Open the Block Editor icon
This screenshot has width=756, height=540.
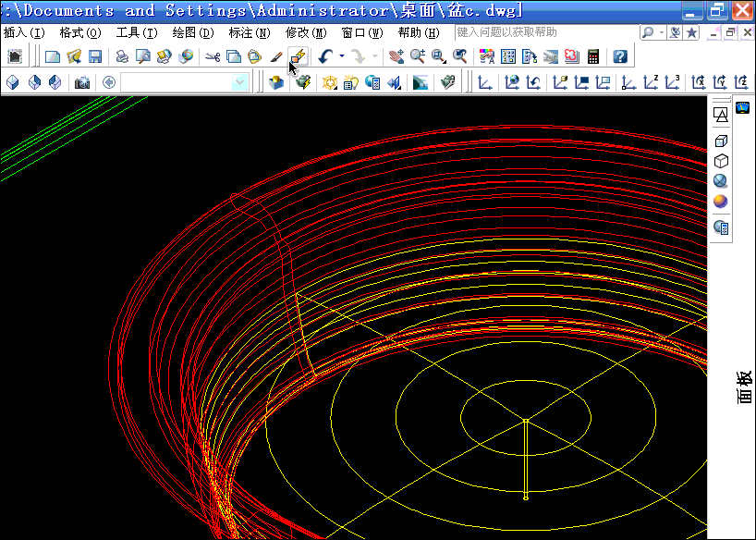pos(297,56)
